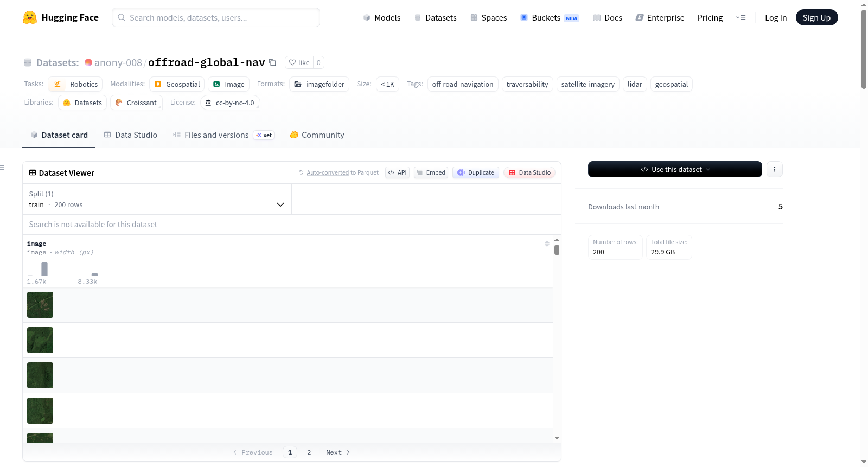Image resolution: width=868 pixels, height=467 pixels.
Task: Click the off-road-navigation tag
Action: [x=463, y=84]
